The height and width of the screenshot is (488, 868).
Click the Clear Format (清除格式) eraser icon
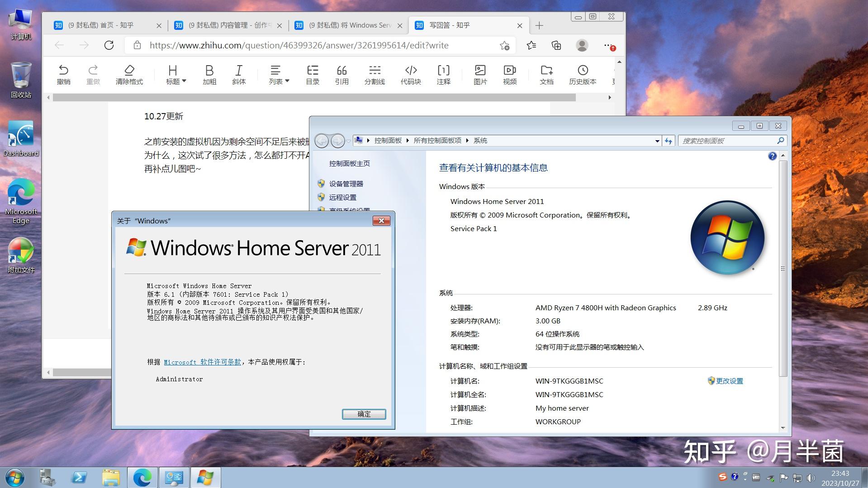129,75
